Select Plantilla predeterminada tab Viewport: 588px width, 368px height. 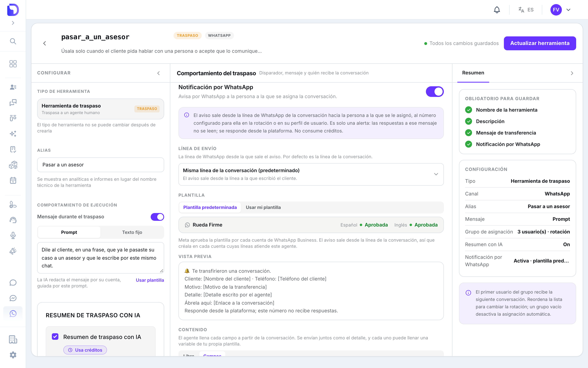coord(210,207)
